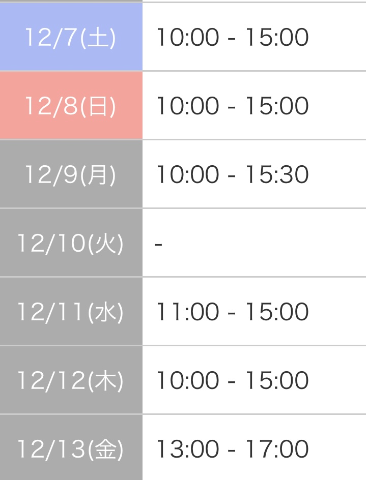The width and height of the screenshot is (366, 480).
Task: Click the 15:30 end time on Monday
Action: coord(277,174)
